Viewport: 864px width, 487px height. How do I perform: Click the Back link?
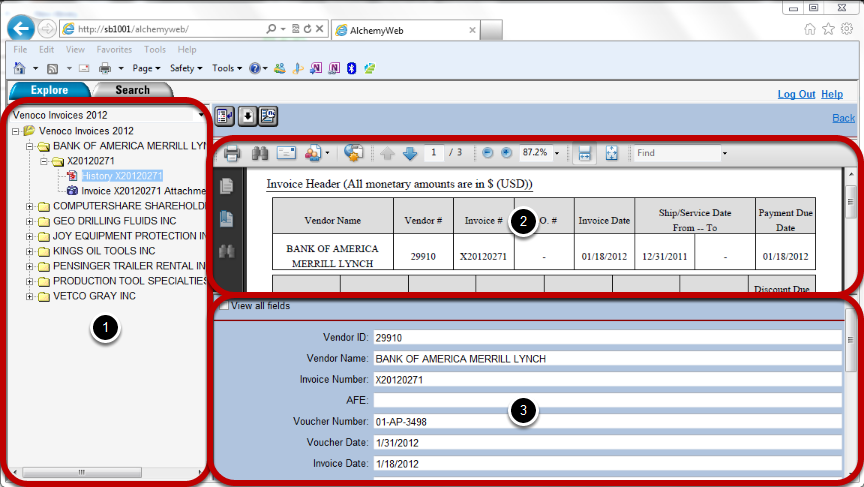coord(843,118)
